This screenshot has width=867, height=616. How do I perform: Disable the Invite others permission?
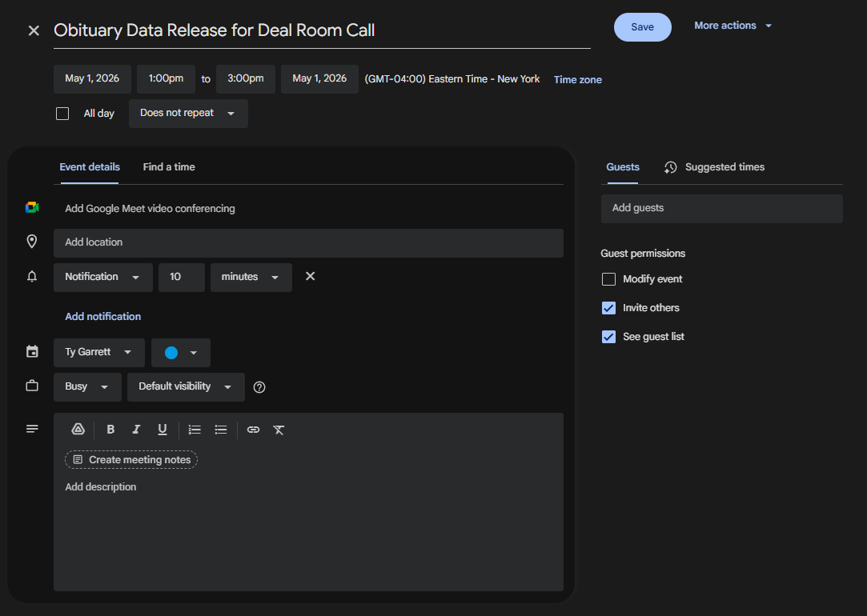tap(608, 307)
